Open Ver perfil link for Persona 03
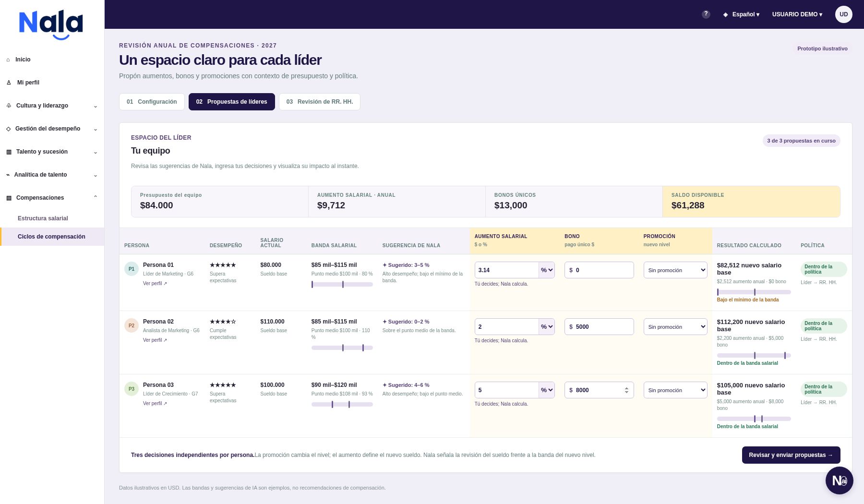This screenshot has height=504, width=864. point(155,404)
